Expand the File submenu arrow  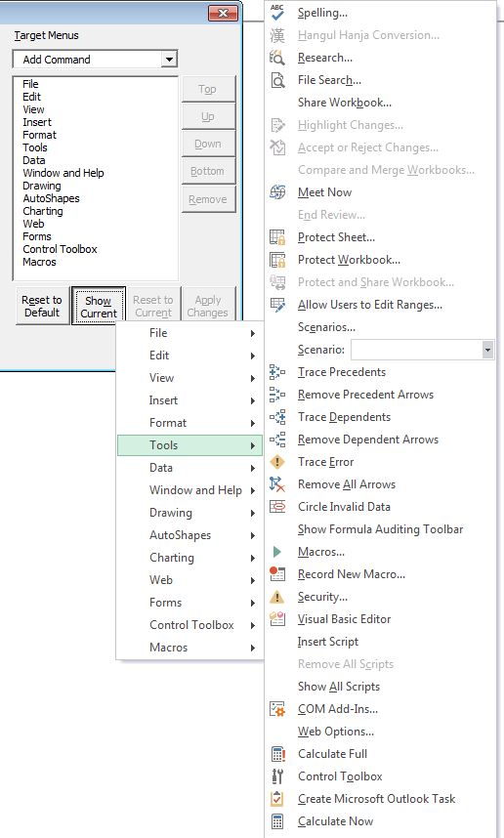[253, 333]
